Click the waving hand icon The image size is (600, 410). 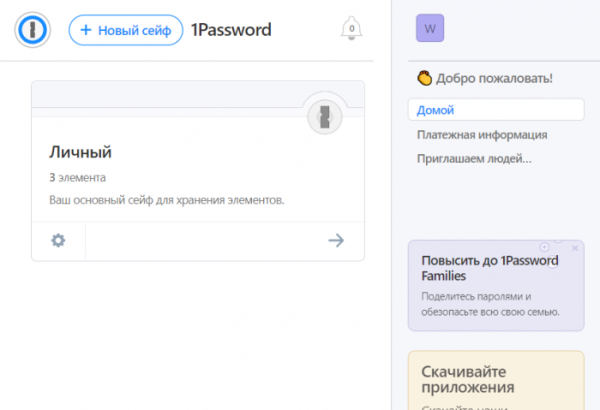click(424, 78)
